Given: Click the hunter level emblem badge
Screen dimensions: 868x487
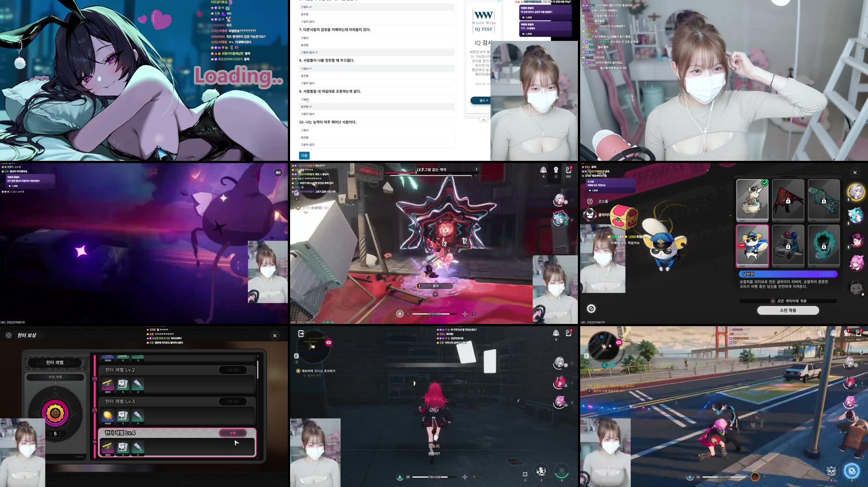Looking at the screenshot, I should [55, 413].
